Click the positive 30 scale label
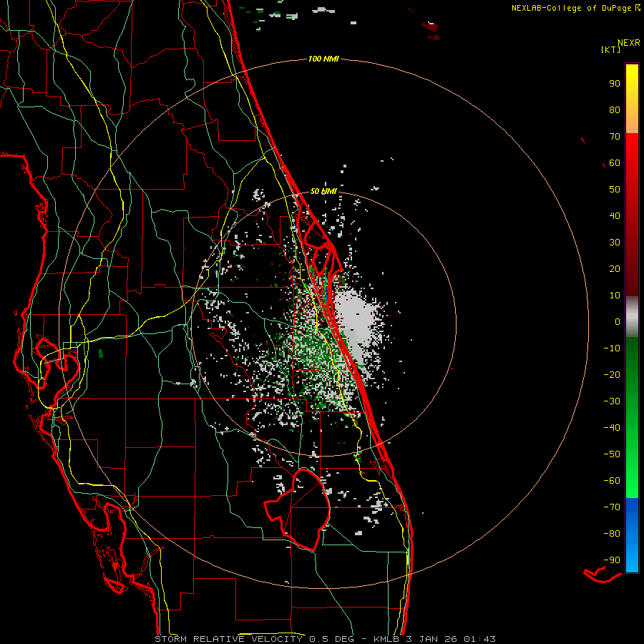The image size is (644, 644). (x=615, y=243)
